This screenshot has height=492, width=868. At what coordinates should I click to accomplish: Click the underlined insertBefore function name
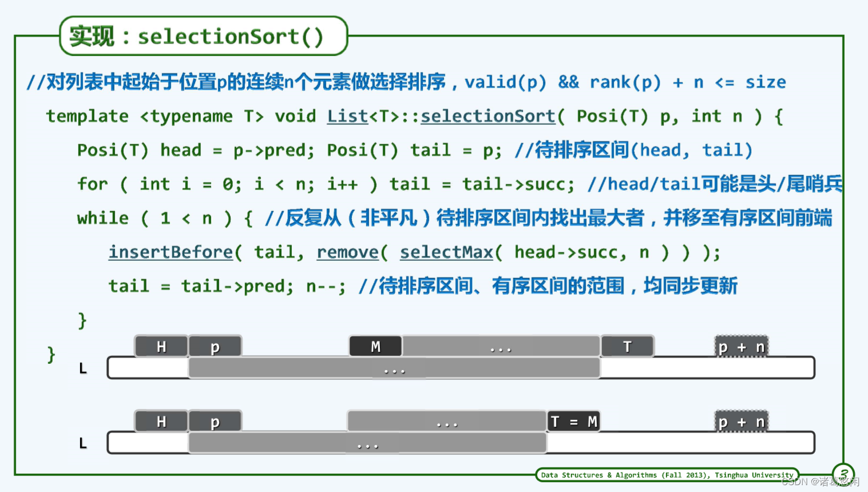[171, 252]
